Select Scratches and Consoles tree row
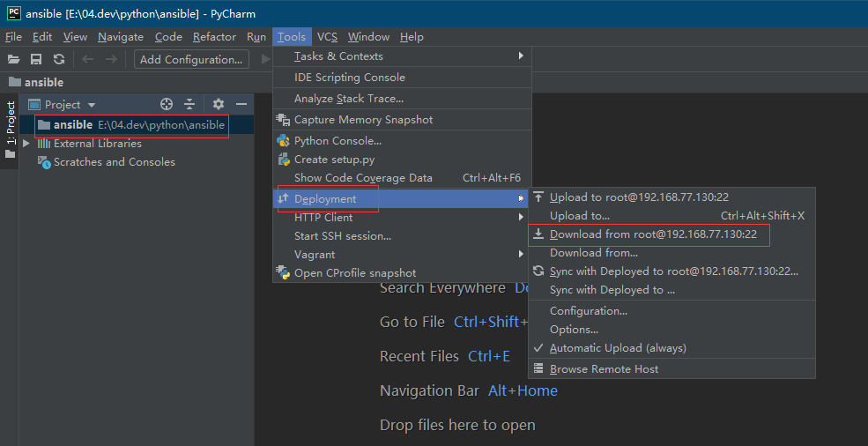Screen dimensions: 868x446 click(x=137, y=162)
